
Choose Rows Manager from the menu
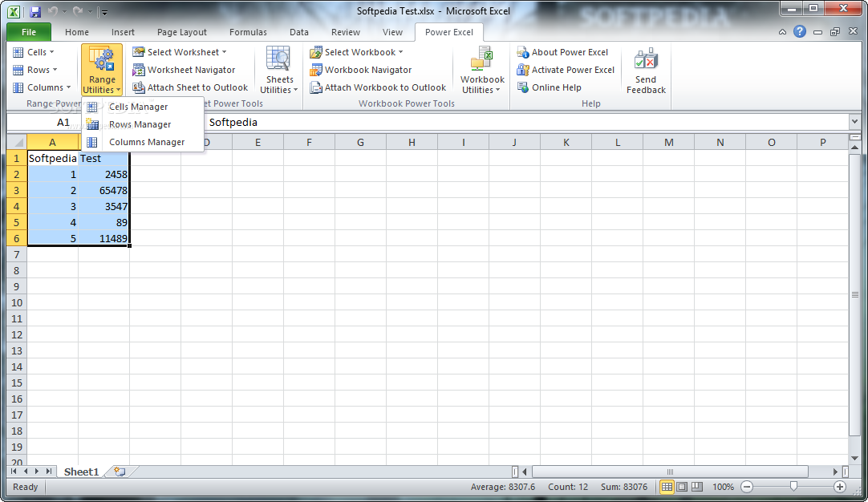[x=143, y=124]
